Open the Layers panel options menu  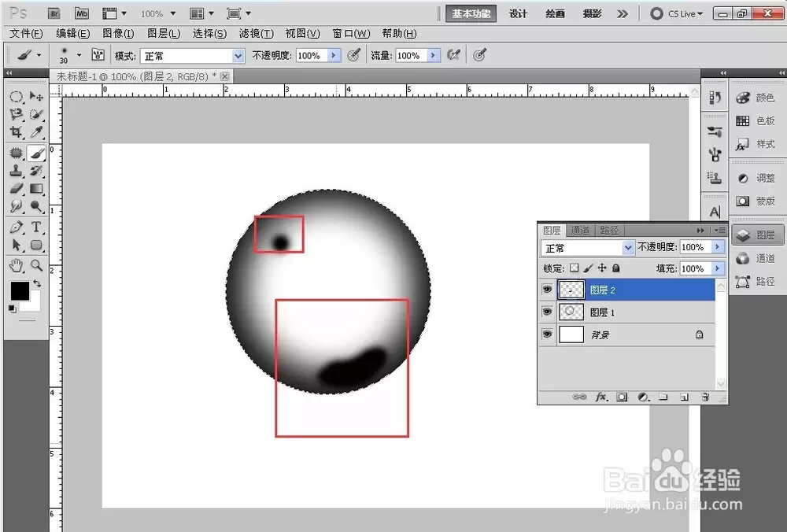(720, 231)
